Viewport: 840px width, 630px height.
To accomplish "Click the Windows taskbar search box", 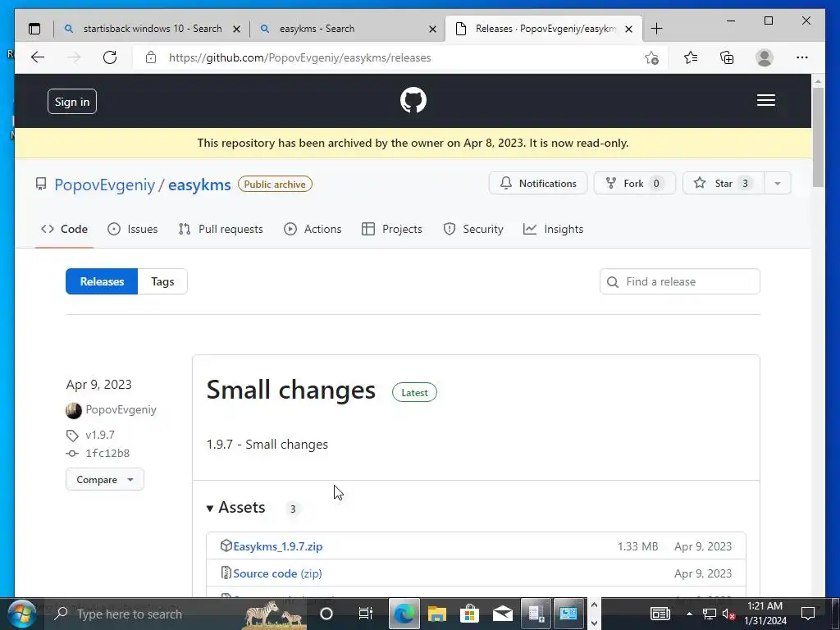I will (177, 614).
